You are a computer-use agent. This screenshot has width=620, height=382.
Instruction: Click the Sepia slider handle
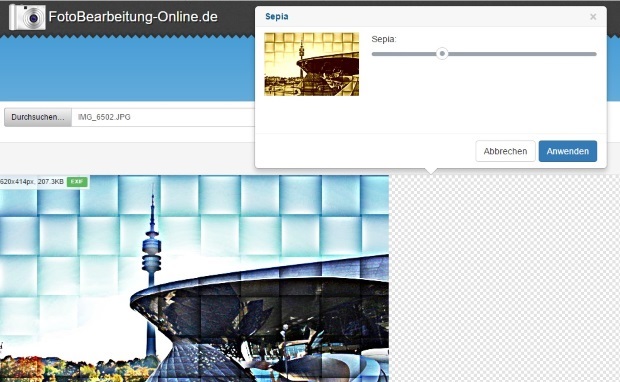tap(442, 53)
